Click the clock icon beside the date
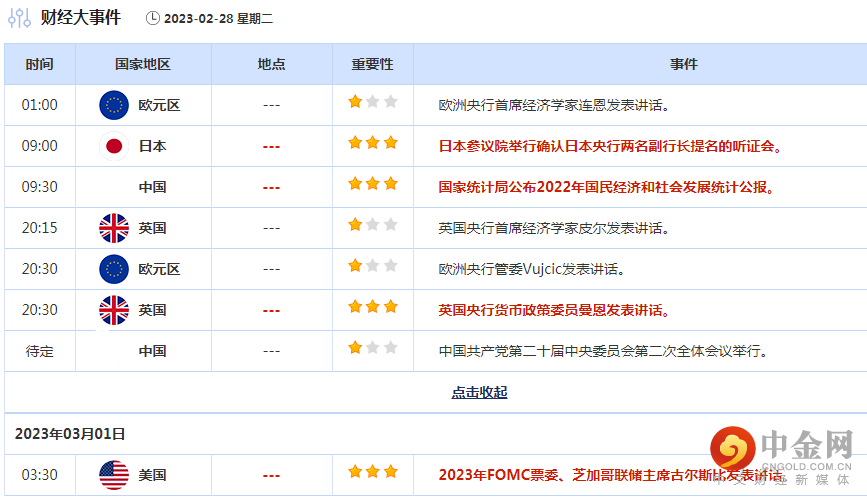The image size is (867, 498). tap(153, 18)
